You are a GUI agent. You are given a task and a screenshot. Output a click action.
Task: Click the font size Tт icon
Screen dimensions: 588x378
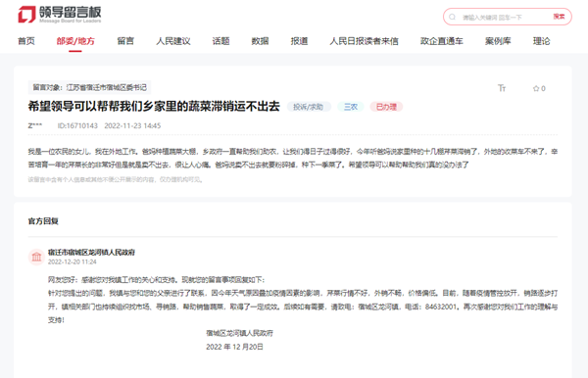tap(502, 88)
